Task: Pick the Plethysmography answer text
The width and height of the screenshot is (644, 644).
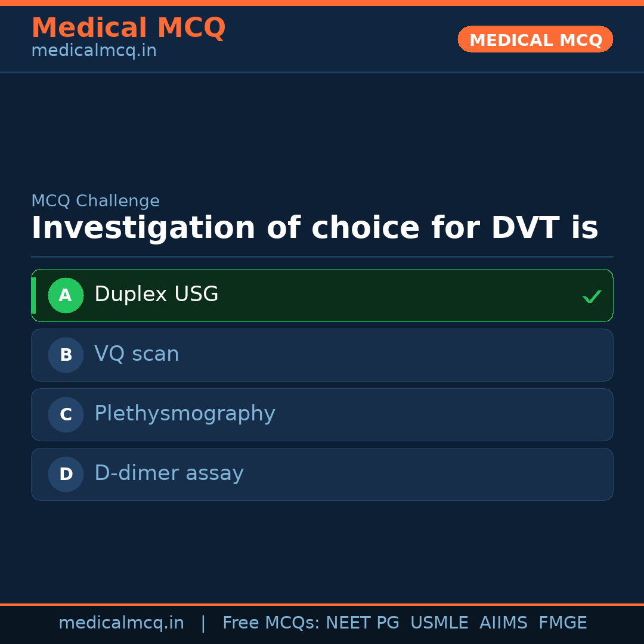Action: [x=184, y=414]
